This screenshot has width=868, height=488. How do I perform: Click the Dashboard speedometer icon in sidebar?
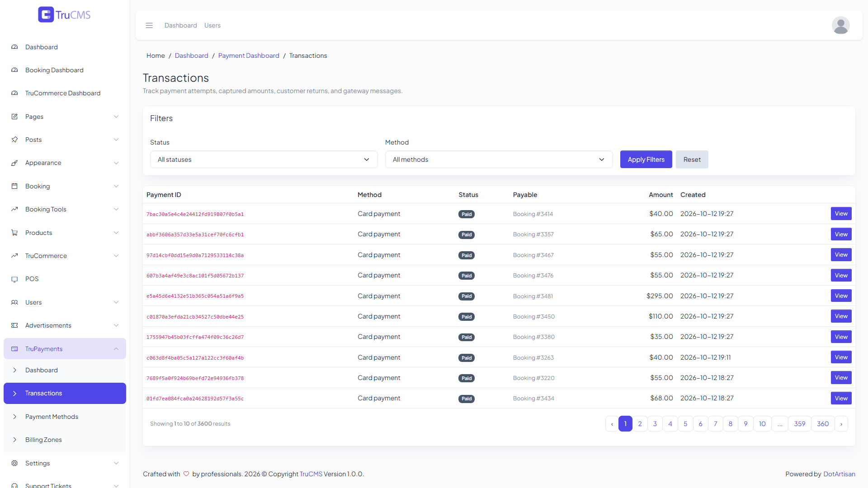(x=14, y=47)
